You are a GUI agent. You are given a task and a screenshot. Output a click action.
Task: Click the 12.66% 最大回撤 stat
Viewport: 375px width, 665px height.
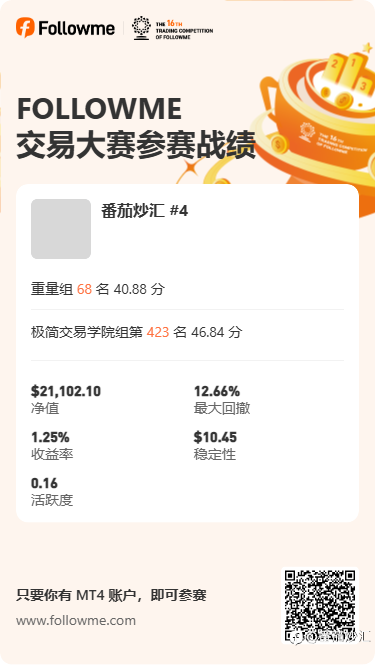point(222,399)
